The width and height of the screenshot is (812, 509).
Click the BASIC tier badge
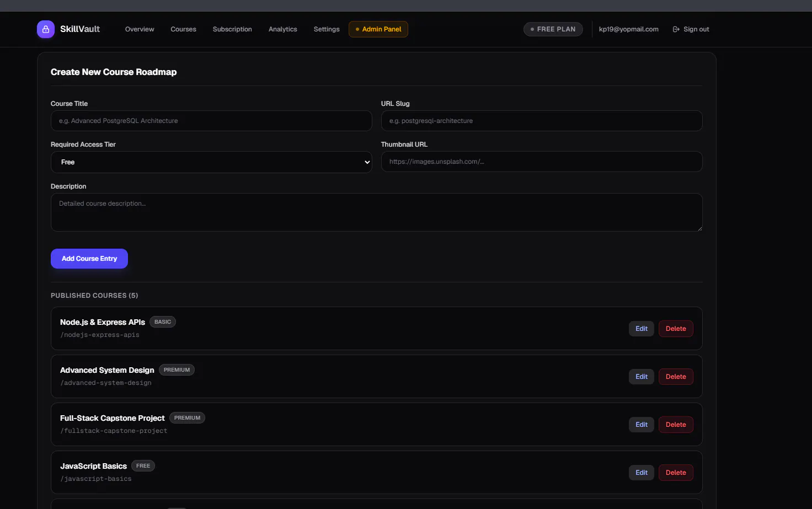pyautogui.click(x=163, y=322)
